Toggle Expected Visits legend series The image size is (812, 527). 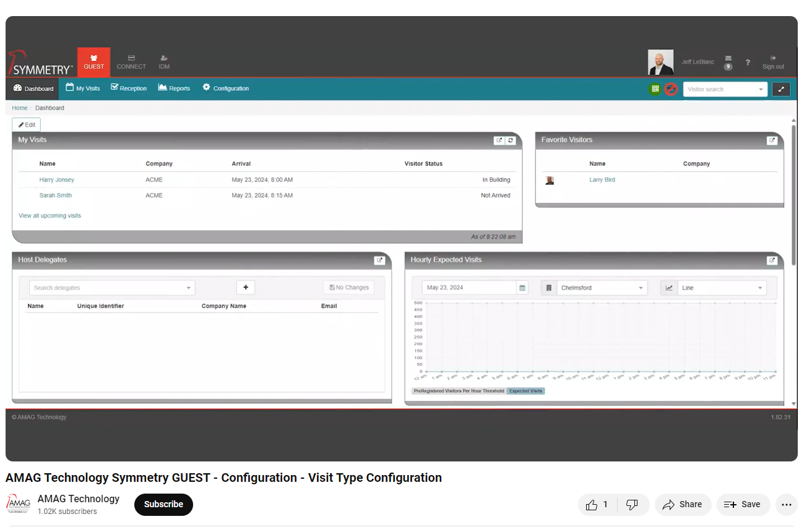click(x=525, y=391)
